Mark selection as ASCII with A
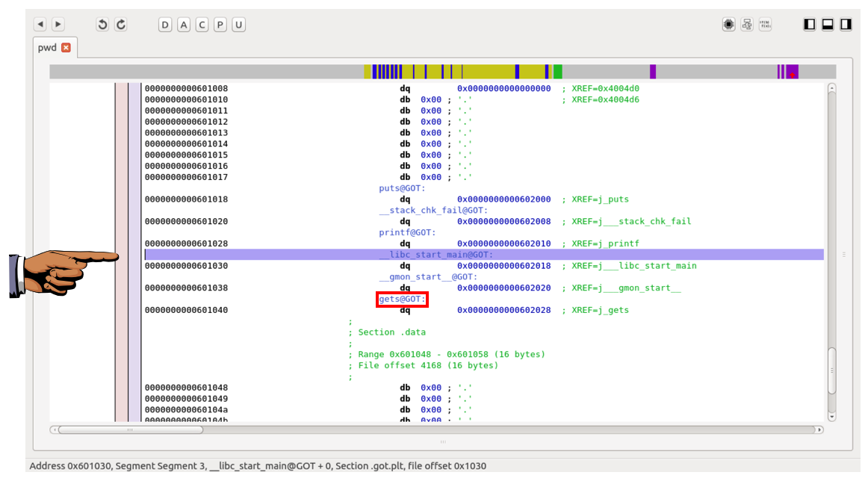Viewport: 868px width, 484px height. click(184, 25)
